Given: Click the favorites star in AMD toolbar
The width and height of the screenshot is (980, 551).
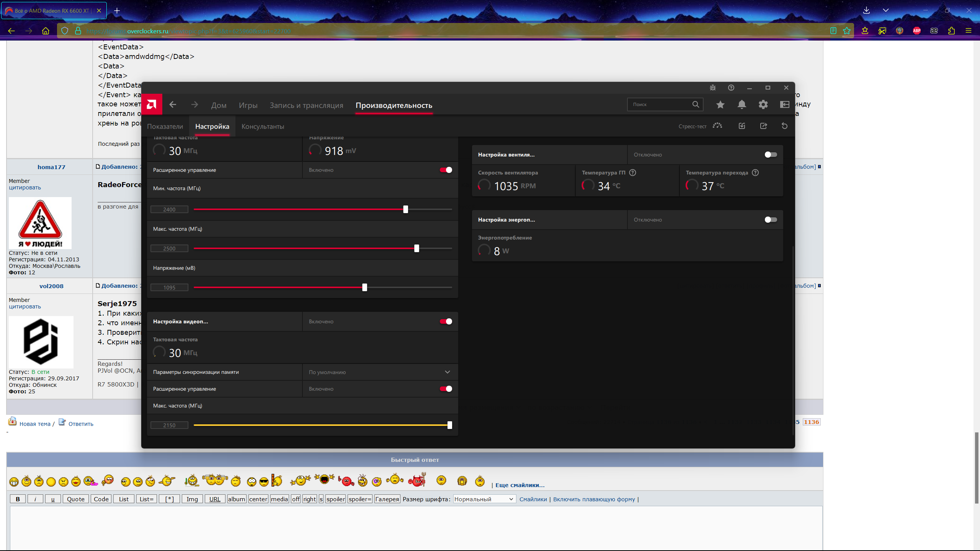Looking at the screenshot, I should pos(720,104).
